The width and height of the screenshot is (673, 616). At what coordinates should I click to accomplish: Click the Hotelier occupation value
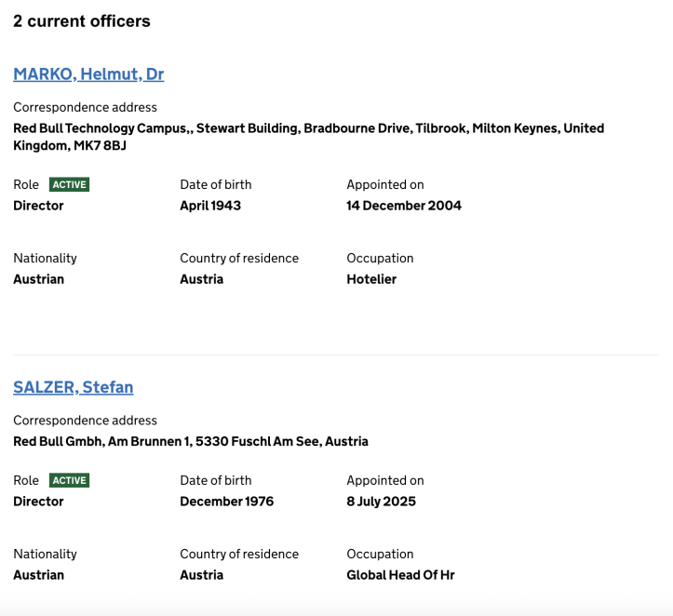[x=371, y=279]
